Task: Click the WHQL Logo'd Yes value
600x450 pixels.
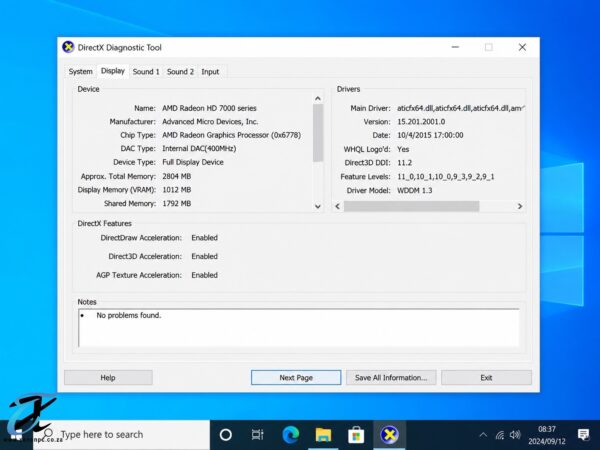Action: (x=403, y=149)
